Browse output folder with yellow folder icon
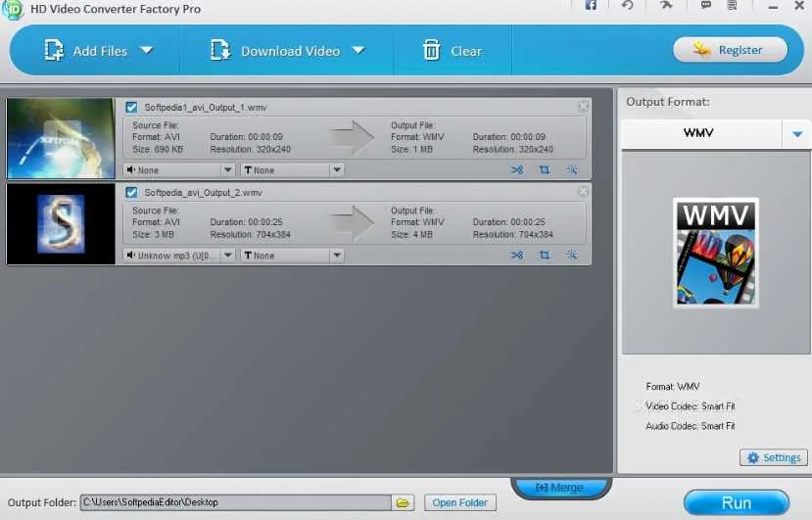 [403, 502]
